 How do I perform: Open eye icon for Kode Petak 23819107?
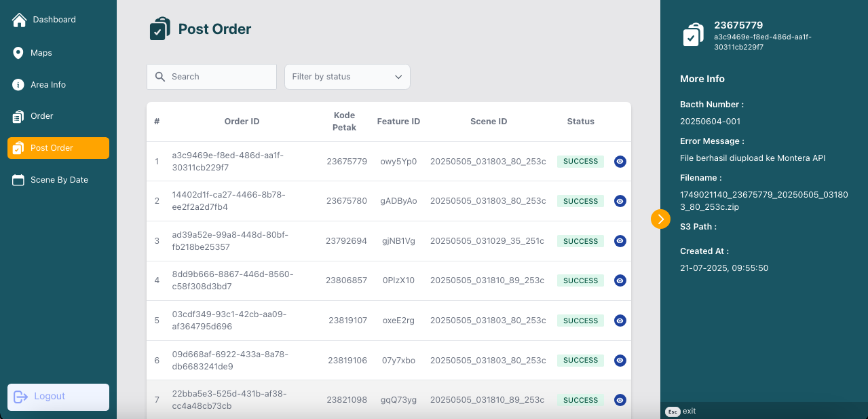[620, 321]
